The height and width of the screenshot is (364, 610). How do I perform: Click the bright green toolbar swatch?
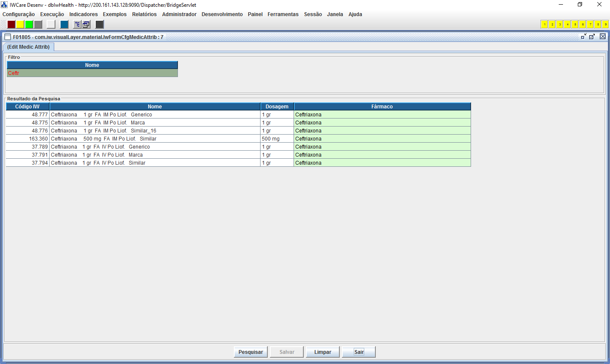coord(29,25)
